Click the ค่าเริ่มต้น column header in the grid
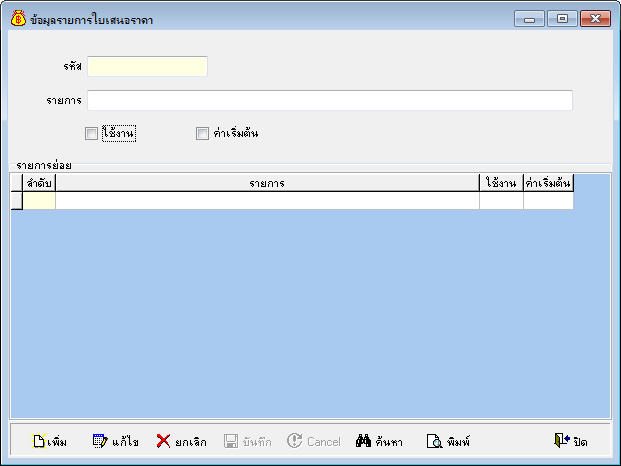The image size is (621, 466). pos(548,183)
